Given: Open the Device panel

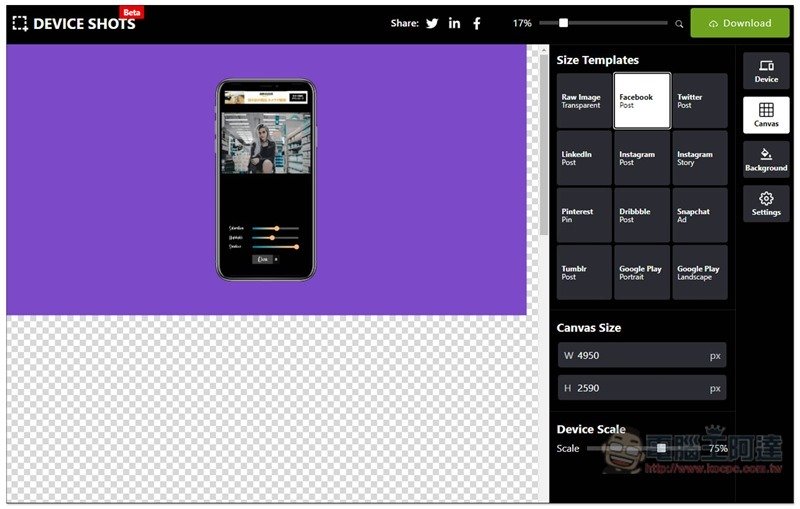Looking at the screenshot, I should [766, 71].
